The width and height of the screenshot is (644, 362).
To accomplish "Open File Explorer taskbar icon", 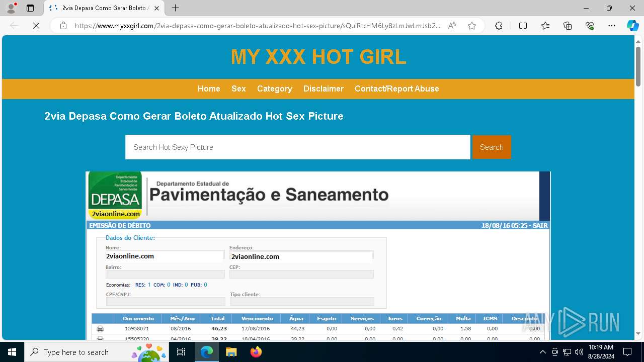I will click(x=231, y=352).
